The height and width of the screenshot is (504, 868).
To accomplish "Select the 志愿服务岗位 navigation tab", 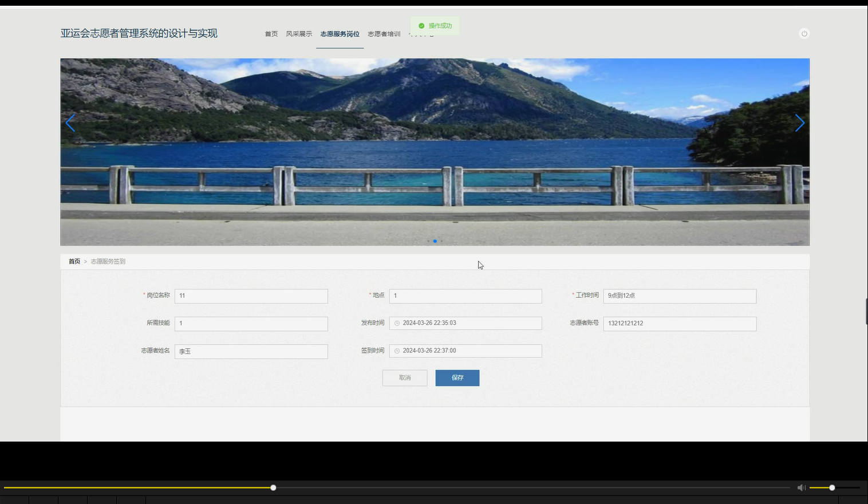I will [340, 34].
